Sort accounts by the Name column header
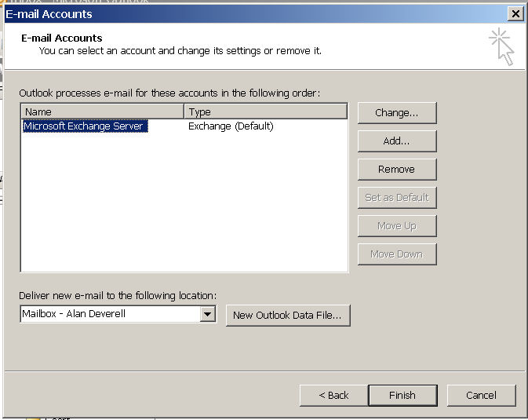The image size is (528, 420). [103, 111]
